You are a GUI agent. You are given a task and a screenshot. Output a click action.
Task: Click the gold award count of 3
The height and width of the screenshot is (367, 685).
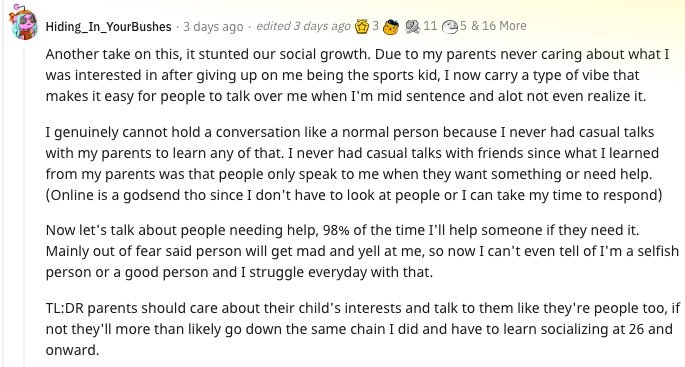(375, 26)
